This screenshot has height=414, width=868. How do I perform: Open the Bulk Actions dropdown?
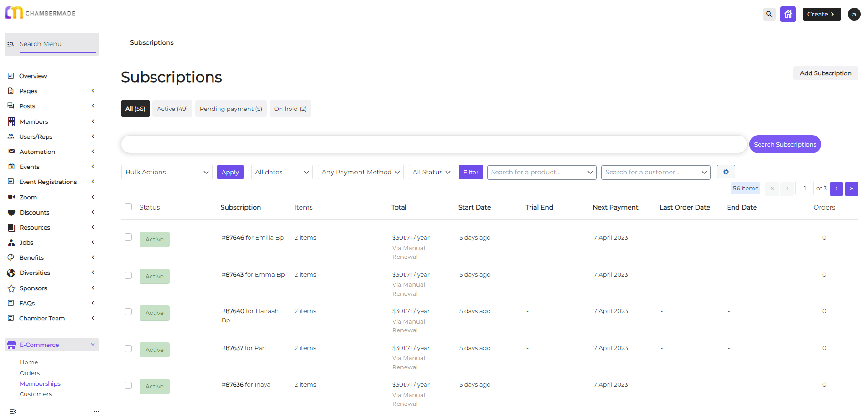(166, 172)
